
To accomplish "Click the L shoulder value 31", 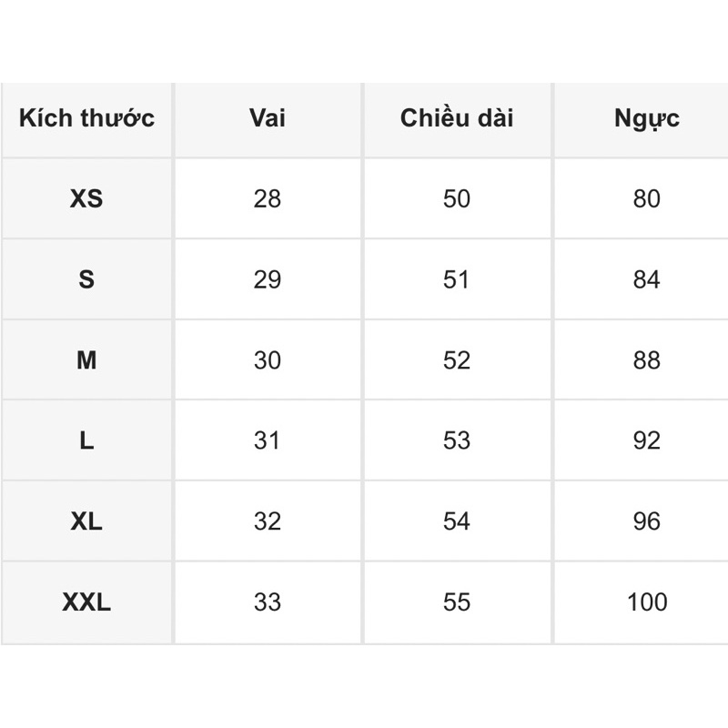I will [268, 440].
